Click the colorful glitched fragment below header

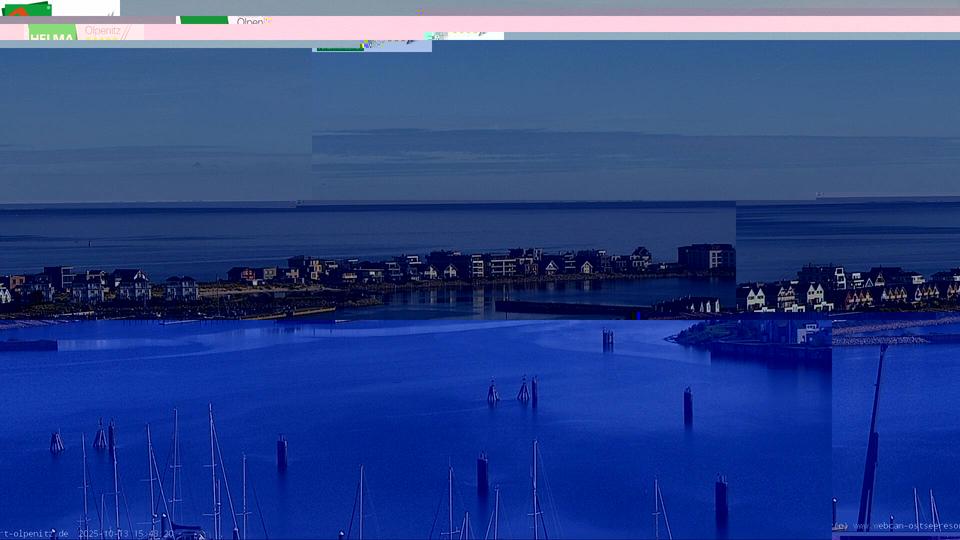click(x=380, y=43)
